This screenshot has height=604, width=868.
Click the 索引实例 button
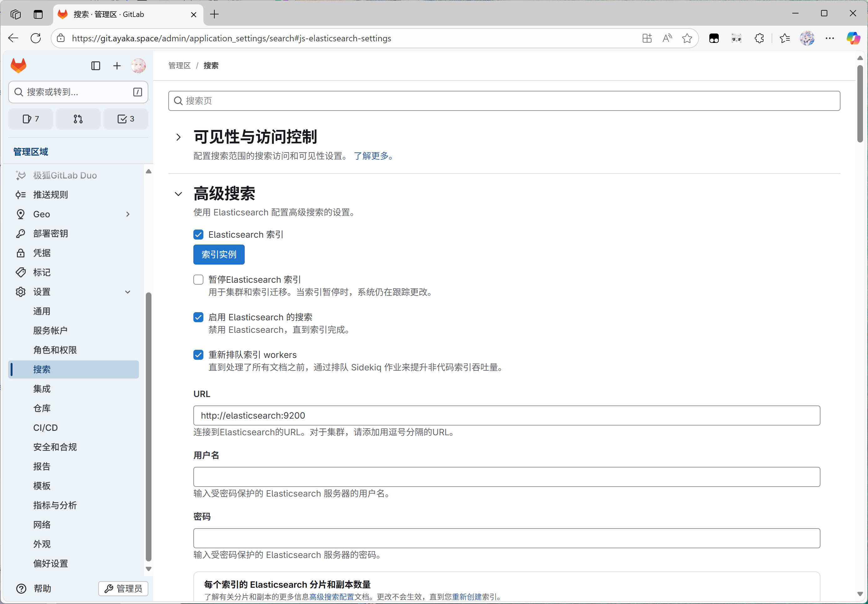(218, 255)
